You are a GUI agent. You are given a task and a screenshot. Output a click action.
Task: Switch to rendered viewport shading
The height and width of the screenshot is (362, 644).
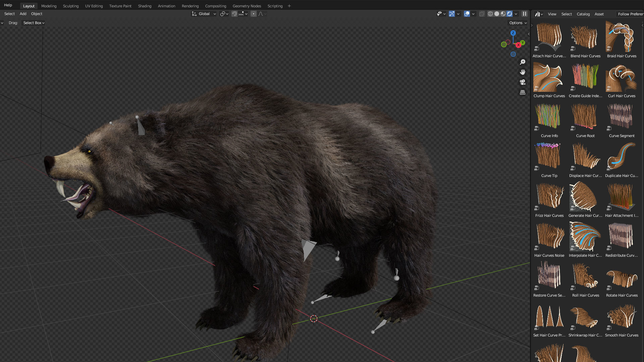pyautogui.click(x=509, y=14)
